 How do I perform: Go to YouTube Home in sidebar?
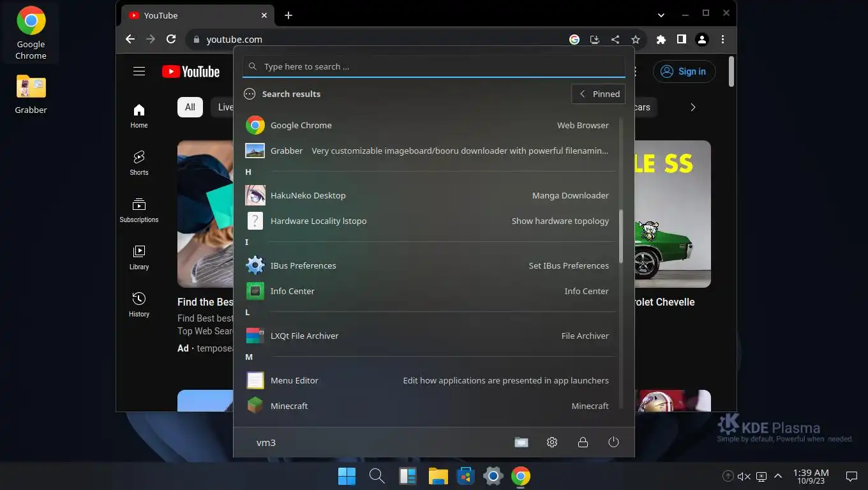point(139,116)
